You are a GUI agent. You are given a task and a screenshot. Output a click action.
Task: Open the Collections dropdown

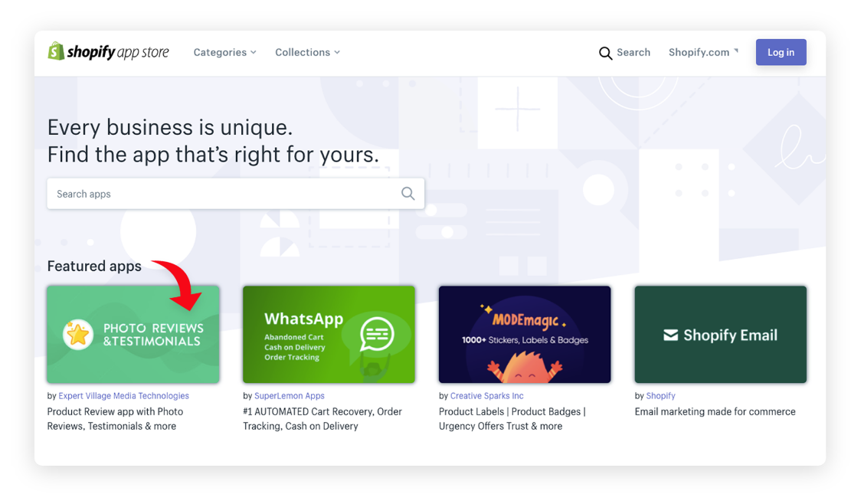[x=307, y=52]
